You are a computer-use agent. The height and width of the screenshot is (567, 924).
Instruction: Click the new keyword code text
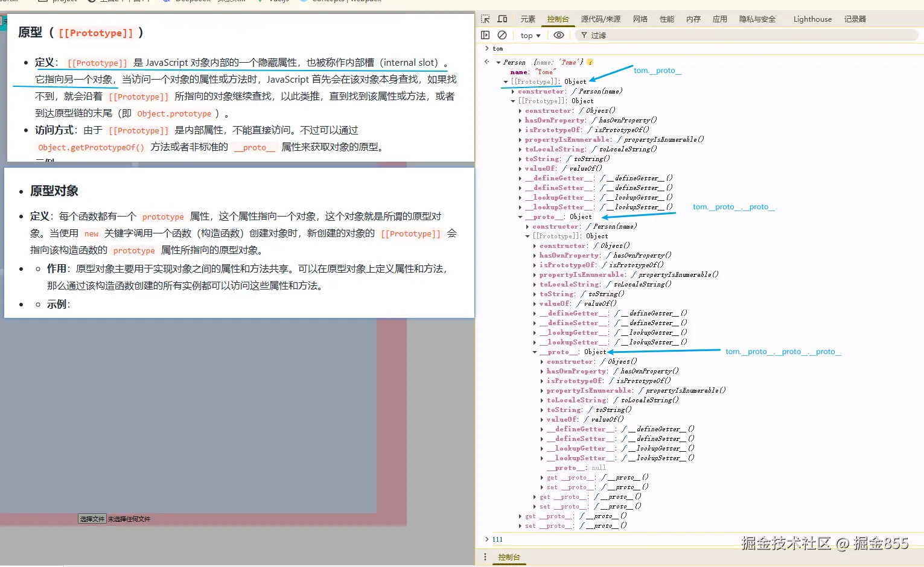[92, 233]
